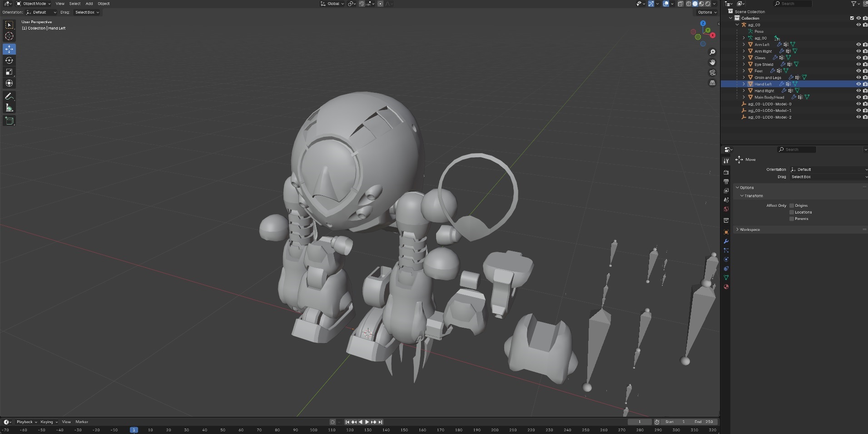Click the pan view hand icon
Viewport: 868px width, 434px height.
tap(712, 62)
